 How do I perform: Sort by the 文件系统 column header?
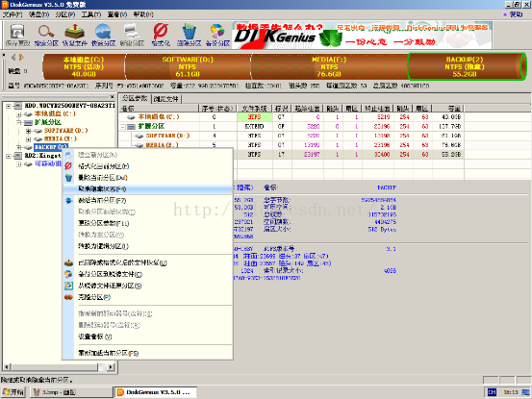(254, 108)
